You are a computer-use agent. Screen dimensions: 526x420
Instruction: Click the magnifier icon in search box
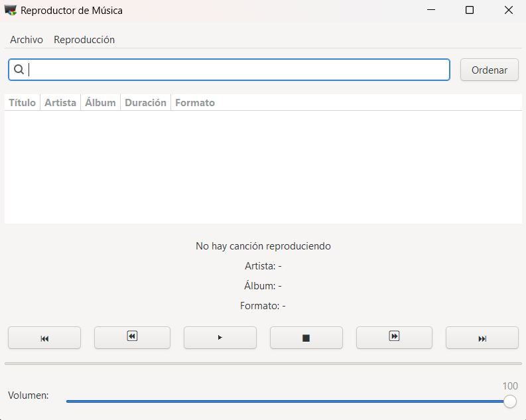(x=19, y=70)
